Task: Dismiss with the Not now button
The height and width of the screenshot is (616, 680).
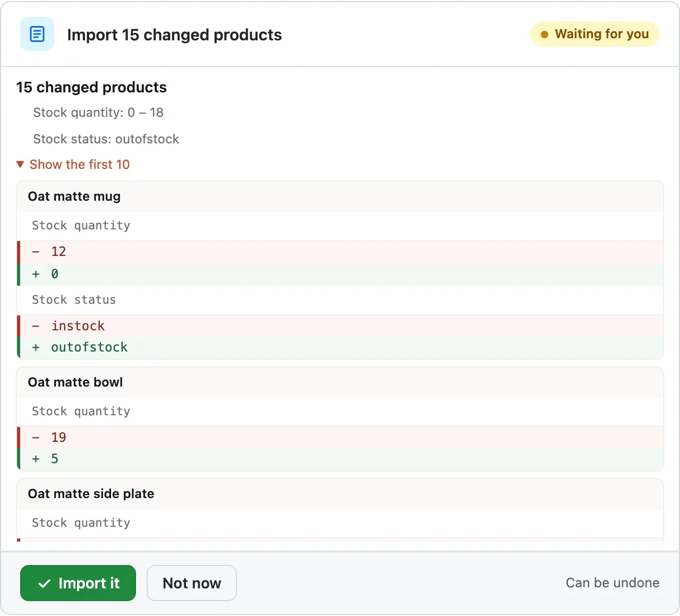Action: coord(192,583)
